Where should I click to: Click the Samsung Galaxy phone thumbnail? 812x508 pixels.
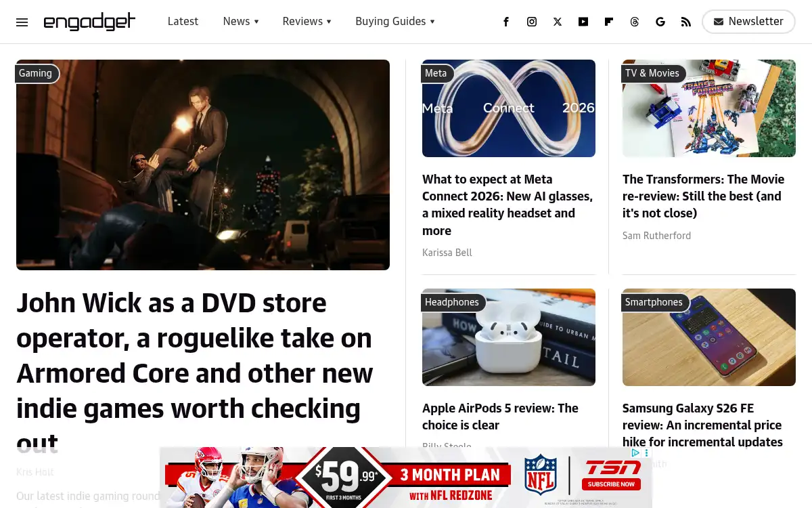pyautogui.click(x=709, y=337)
